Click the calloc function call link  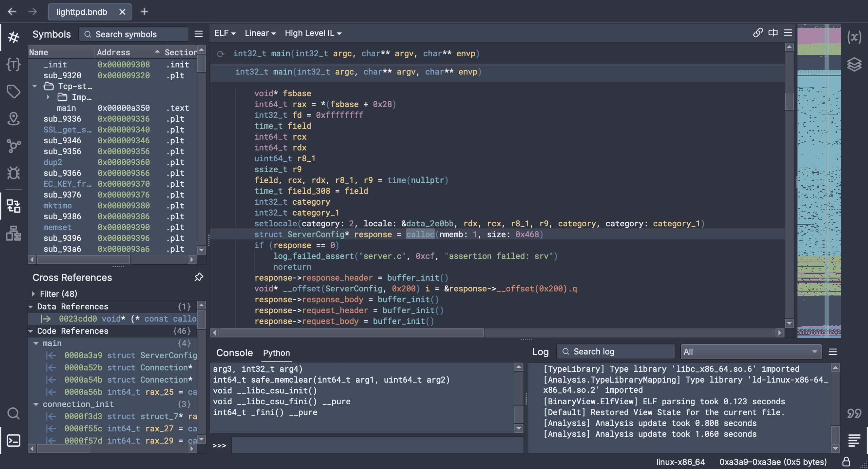point(420,234)
